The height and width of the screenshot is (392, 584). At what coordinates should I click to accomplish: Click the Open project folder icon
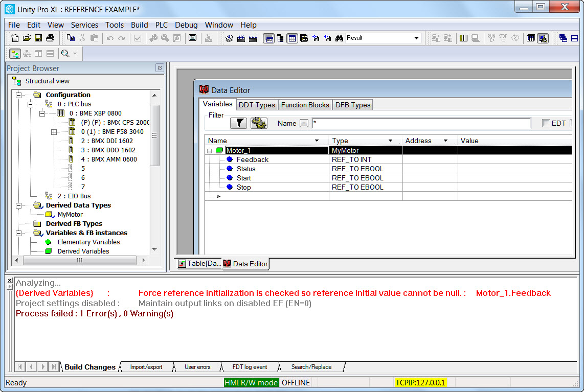(27, 38)
